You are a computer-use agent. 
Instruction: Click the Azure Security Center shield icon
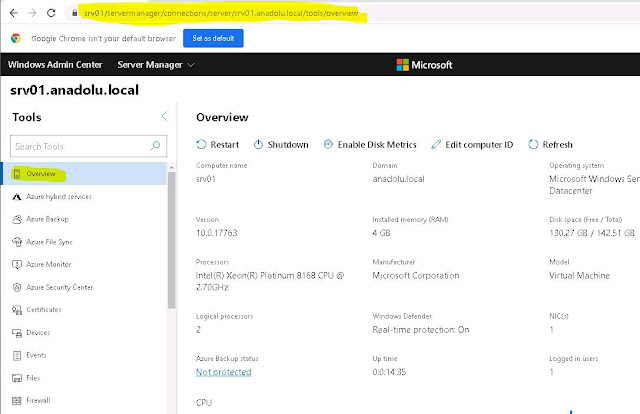pos(17,287)
